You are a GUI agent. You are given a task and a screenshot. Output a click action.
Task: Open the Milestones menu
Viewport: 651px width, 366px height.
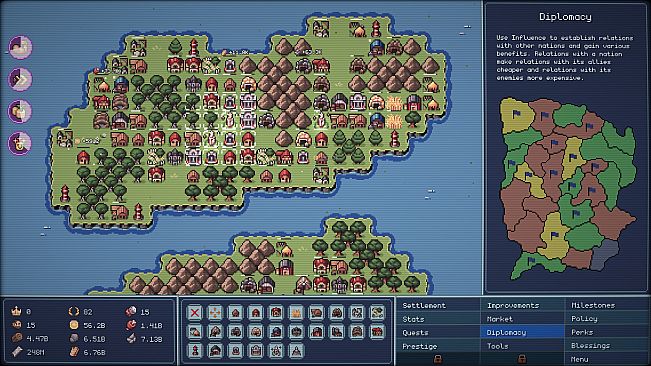click(607, 305)
